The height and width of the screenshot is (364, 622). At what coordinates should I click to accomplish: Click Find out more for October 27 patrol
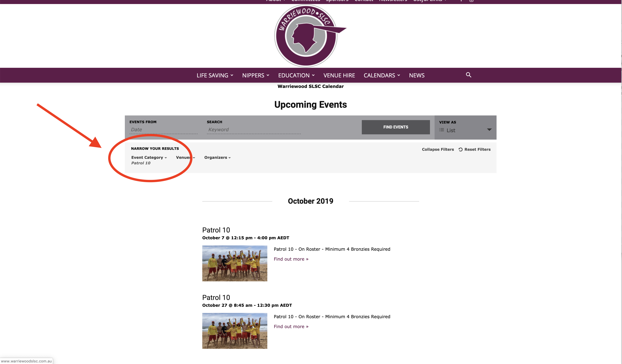pos(291,327)
